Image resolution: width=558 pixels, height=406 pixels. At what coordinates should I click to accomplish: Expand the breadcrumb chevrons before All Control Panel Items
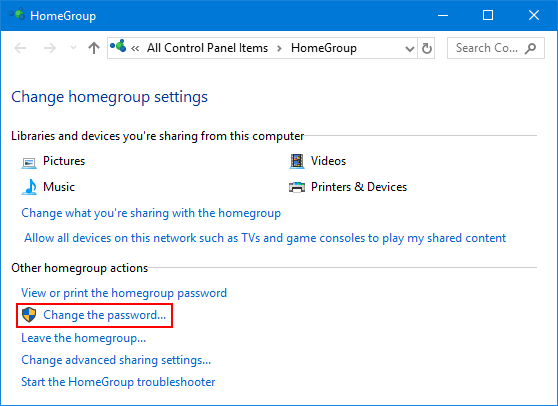135,48
